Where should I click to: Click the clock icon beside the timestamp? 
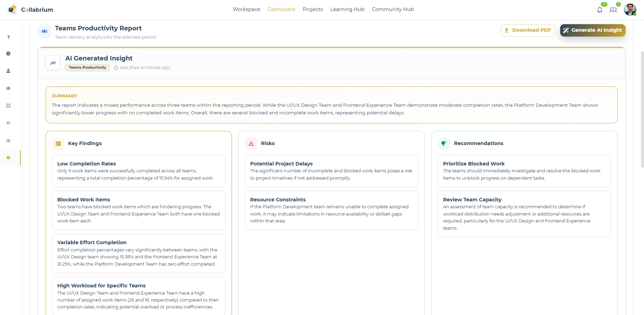pos(116,68)
